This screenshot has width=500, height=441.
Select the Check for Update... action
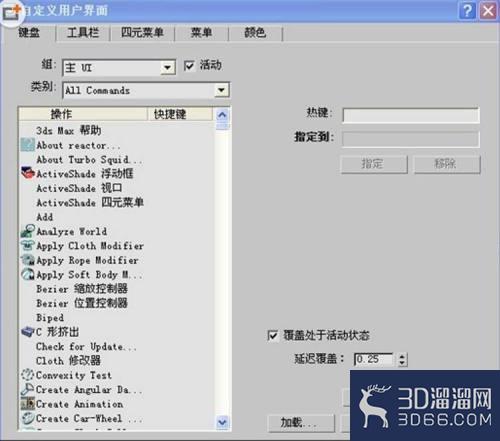[86, 346]
